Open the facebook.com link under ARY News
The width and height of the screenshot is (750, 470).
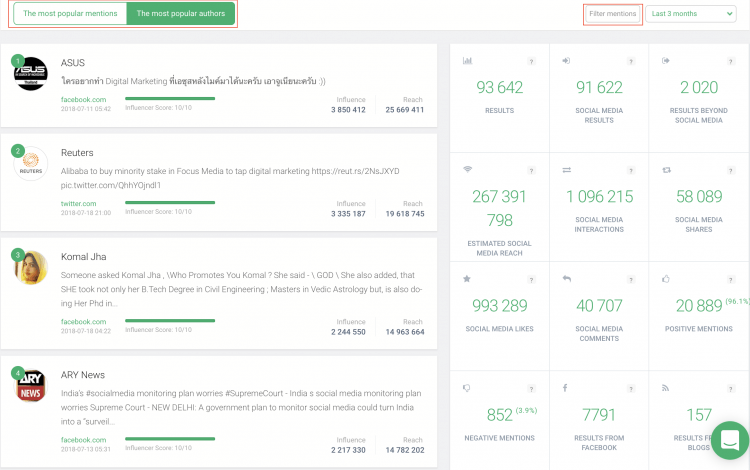(83, 440)
